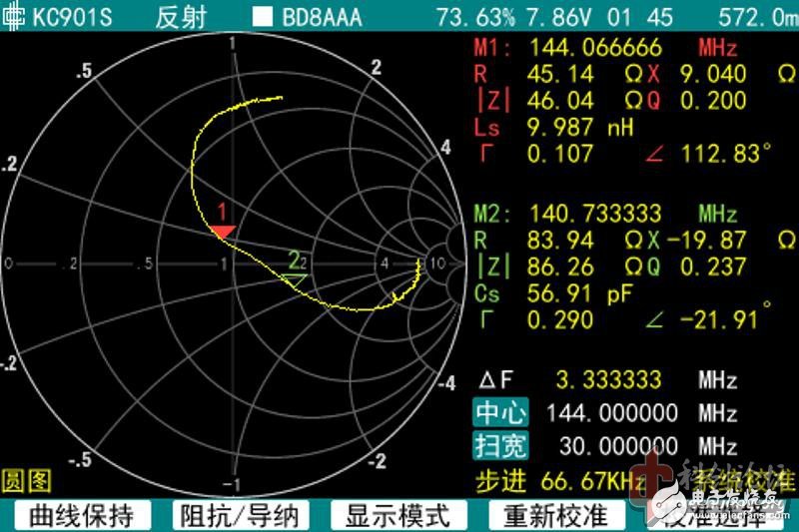Click the center frequency value 144.000000
The image size is (799, 532).
611,413
